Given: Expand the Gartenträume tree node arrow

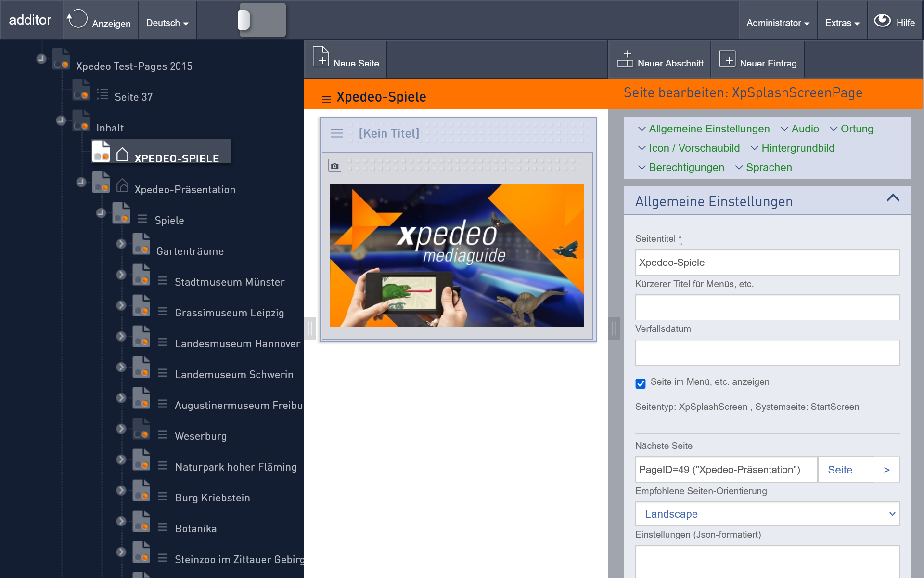Looking at the screenshot, I should point(121,244).
